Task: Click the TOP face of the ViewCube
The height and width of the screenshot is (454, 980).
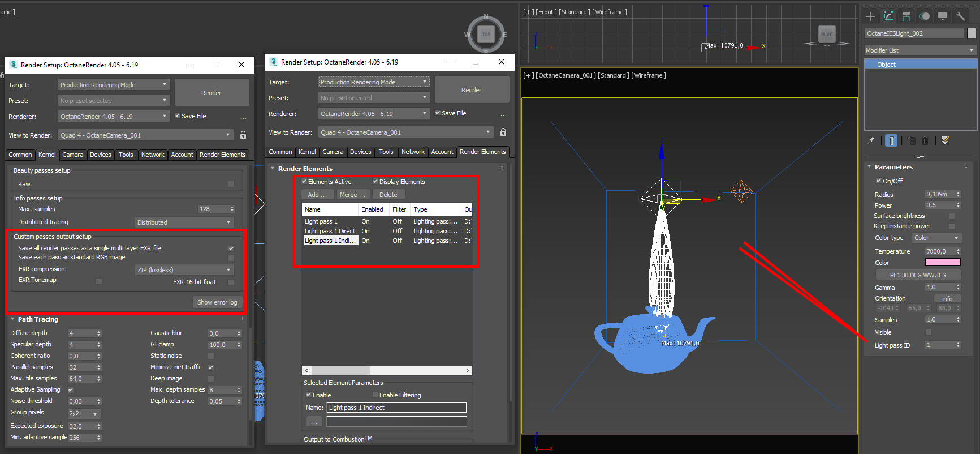Action: pyautogui.click(x=486, y=34)
